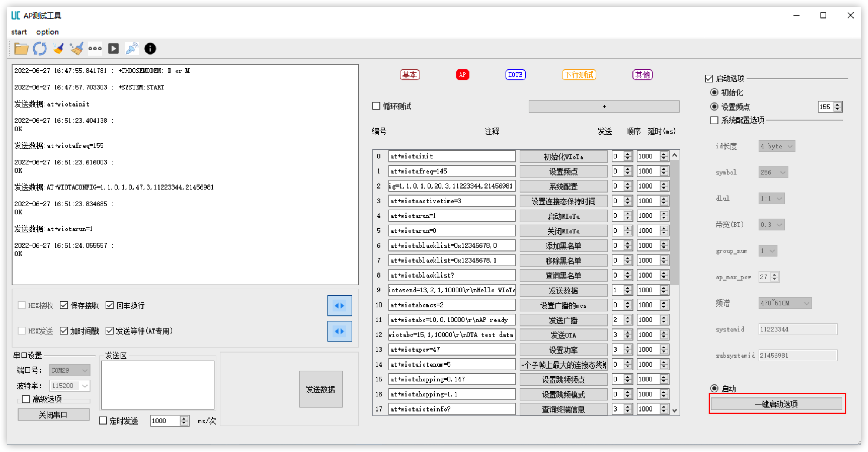Click the 发送广播 button
The width and height of the screenshot is (868, 452).
pos(563,320)
